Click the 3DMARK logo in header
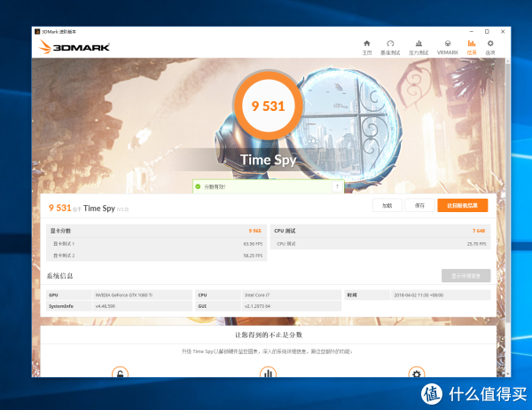This screenshot has height=410, width=532. click(74, 47)
